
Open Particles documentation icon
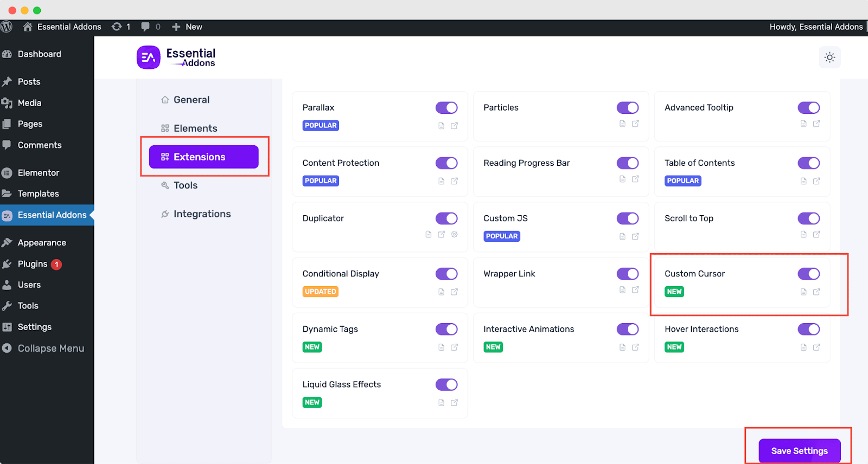(622, 124)
